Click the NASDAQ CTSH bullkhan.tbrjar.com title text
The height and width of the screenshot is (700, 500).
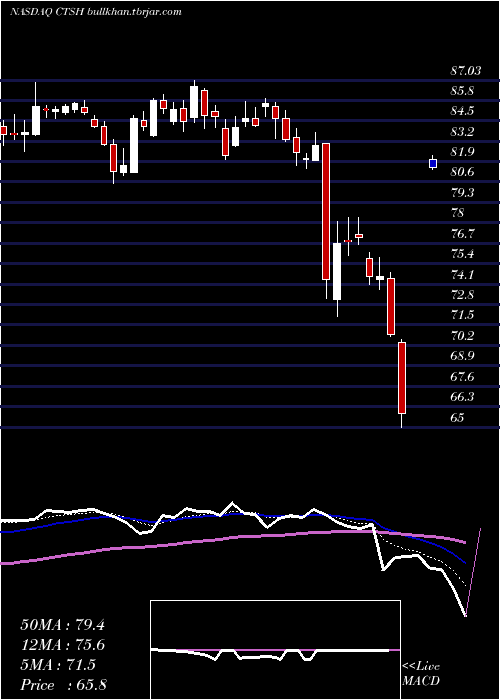pos(96,12)
